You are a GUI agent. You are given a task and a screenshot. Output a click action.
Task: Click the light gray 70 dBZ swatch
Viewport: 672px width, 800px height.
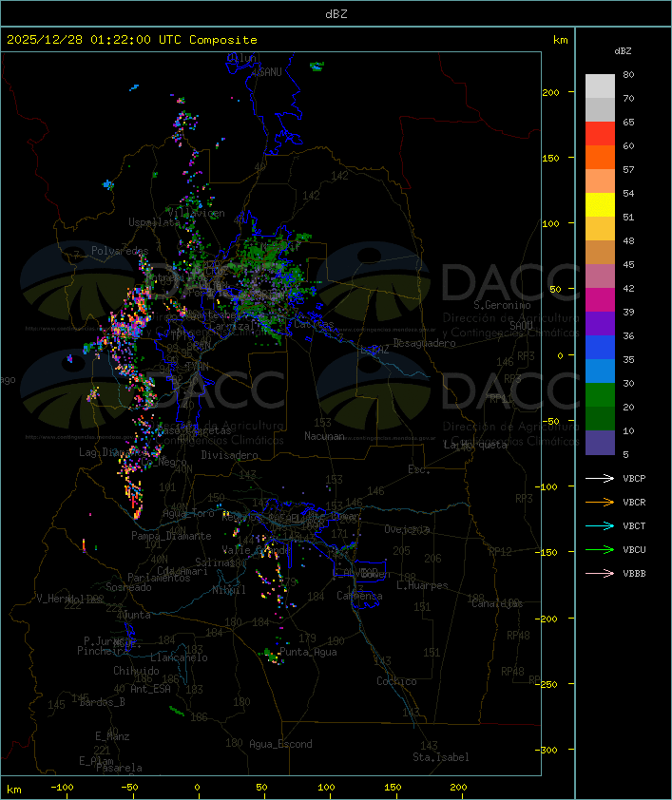[x=600, y=86]
